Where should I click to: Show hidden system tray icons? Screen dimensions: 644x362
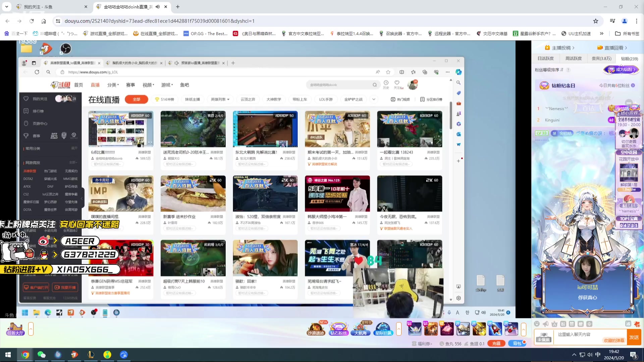click(x=574, y=355)
